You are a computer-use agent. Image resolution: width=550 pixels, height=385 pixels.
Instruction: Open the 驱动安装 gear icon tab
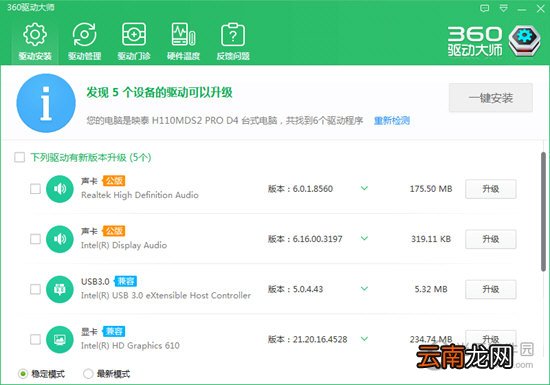(x=35, y=41)
